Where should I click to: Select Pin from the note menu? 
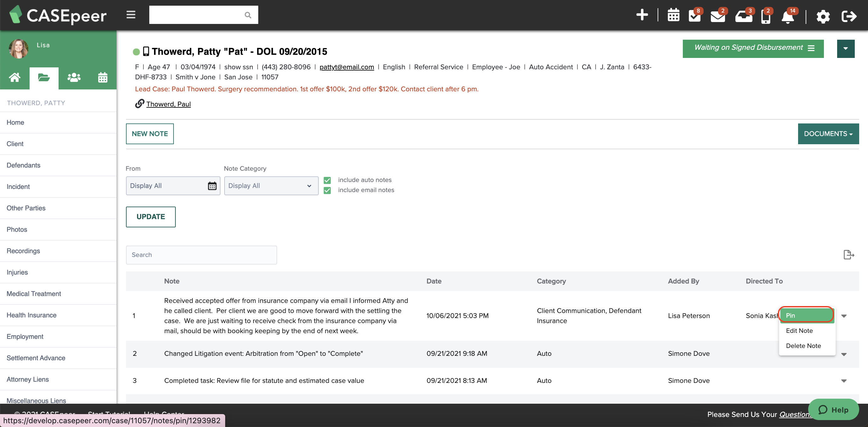pyautogui.click(x=807, y=316)
